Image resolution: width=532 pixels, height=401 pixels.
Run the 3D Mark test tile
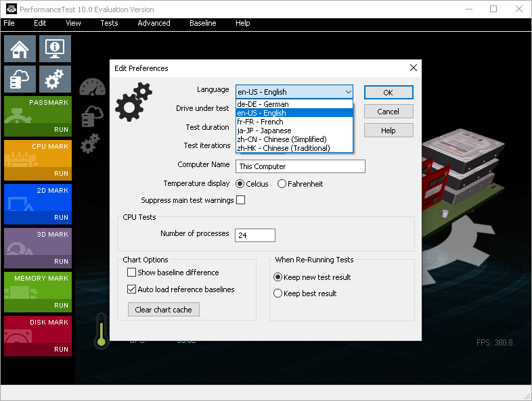click(x=38, y=248)
